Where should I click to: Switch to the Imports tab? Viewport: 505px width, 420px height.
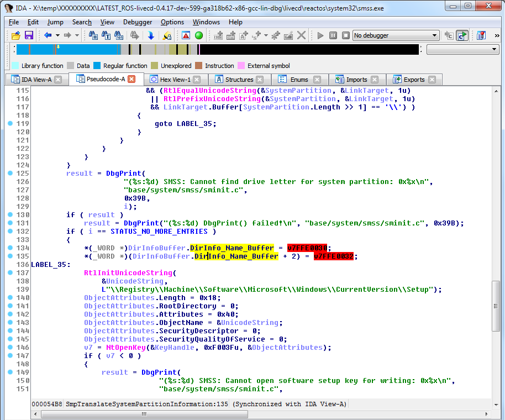(x=356, y=80)
